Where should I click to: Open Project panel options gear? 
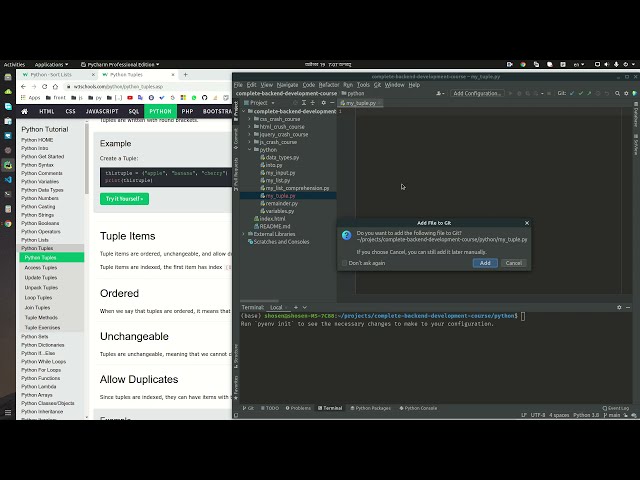323,103
